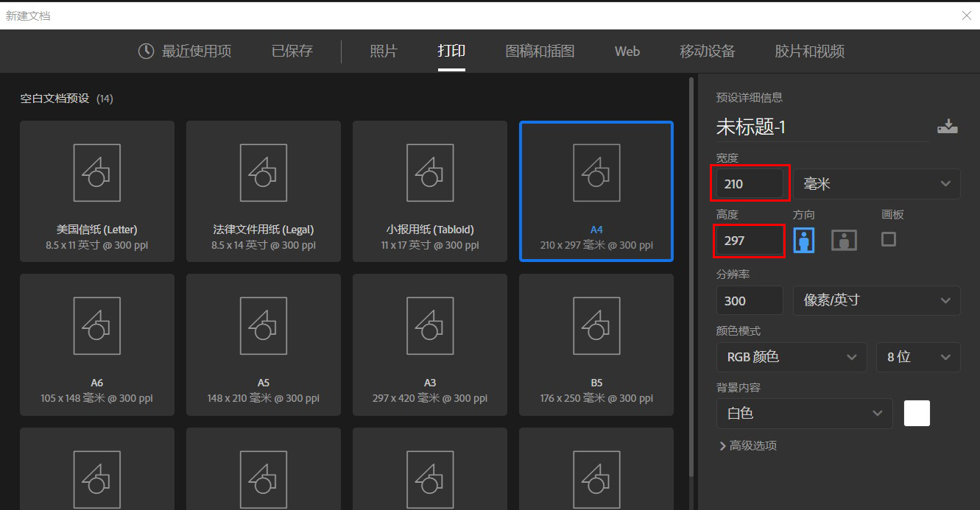Set orientation to portrait
The image size is (980, 510).
[x=803, y=239]
